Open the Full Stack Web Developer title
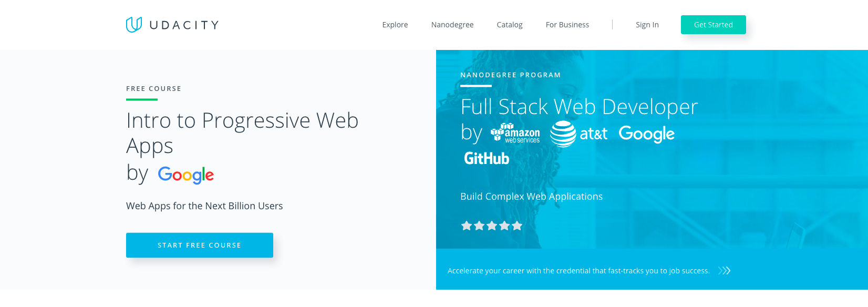This screenshot has height=307, width=868. point(579,107)
